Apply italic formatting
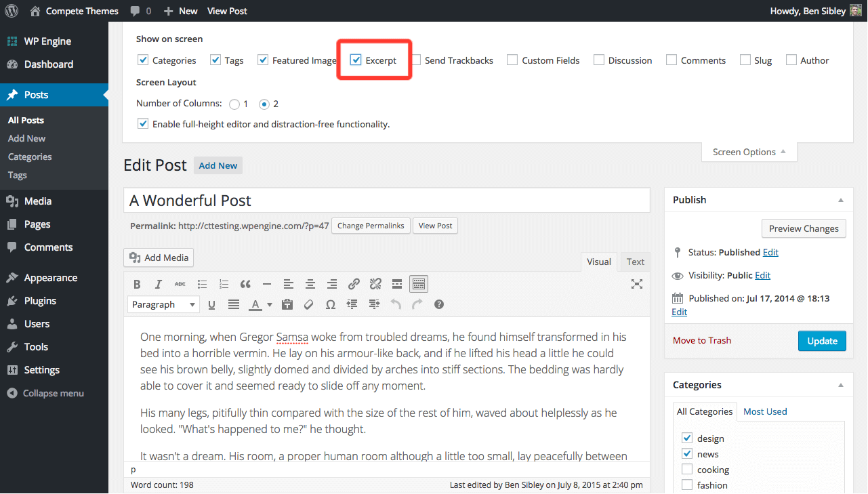 coord(158,284)
